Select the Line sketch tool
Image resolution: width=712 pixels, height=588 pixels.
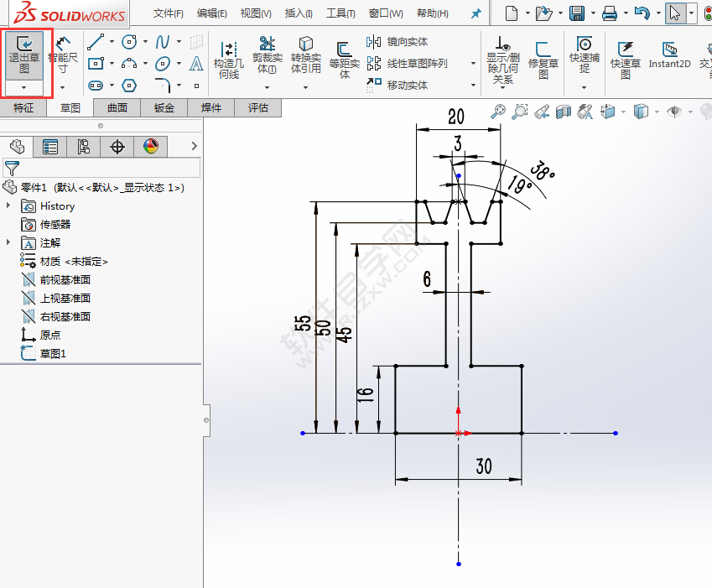(96, 42)
